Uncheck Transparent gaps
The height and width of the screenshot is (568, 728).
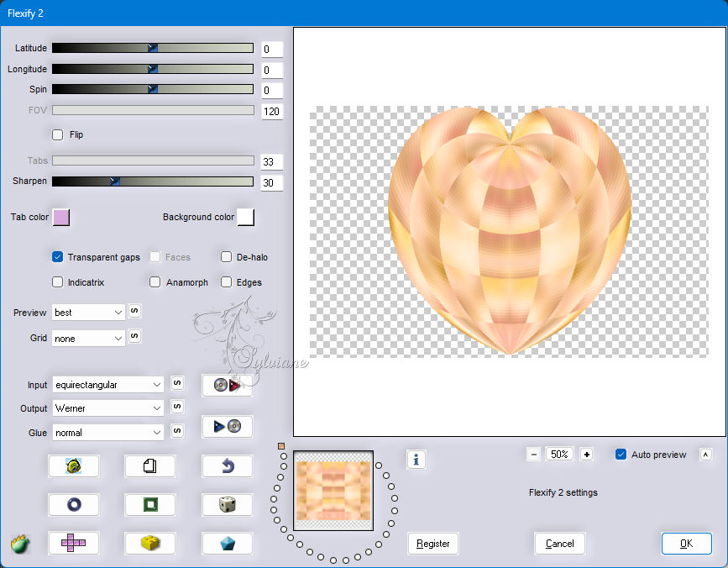58,257
